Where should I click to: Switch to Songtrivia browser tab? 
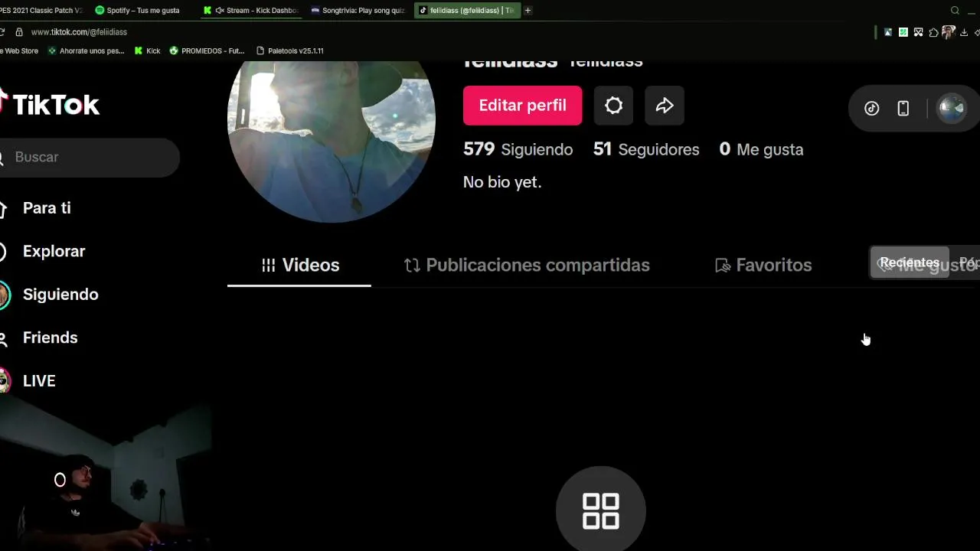pos(358,11)
